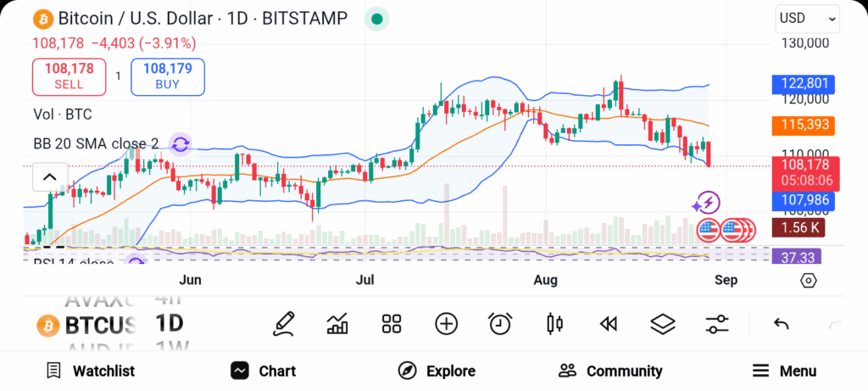The width and height of the screenshot is (868, 391).
Task: Change chart type via candlestick icon
Action: click(555, 323)
